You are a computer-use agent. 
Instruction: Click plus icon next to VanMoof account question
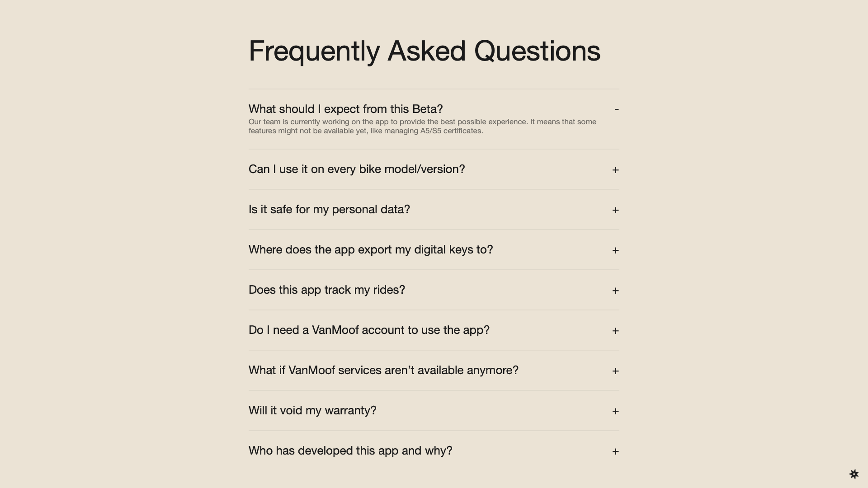pyautogui.click(x=615, y=331)
